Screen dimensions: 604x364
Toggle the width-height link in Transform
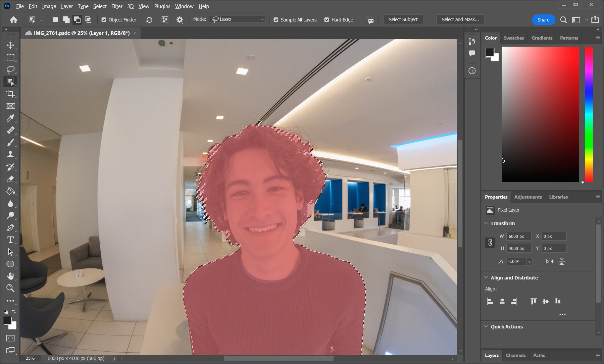pyautogui.click(x=490, y=242)
